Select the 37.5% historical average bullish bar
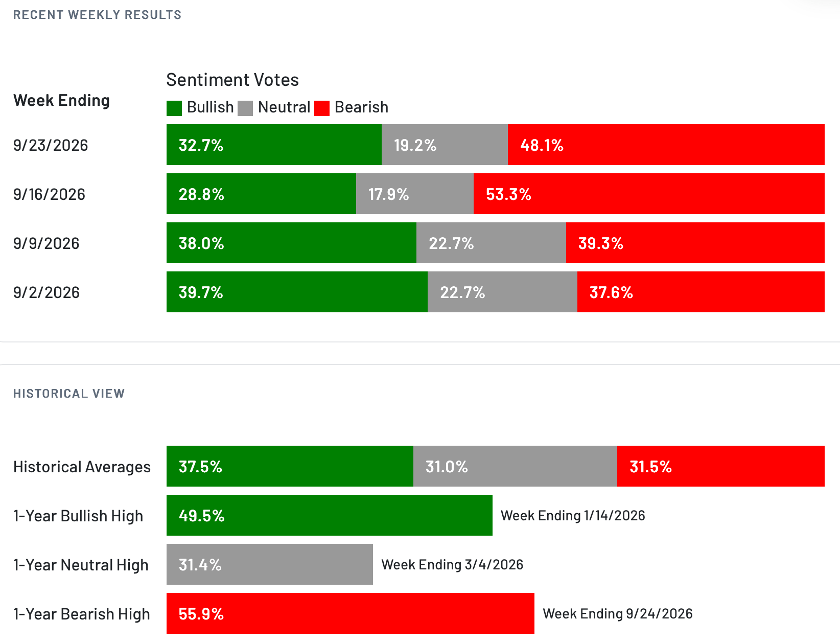Image resolution: width=840 pixels, height=643 pixels. (290, 466)
